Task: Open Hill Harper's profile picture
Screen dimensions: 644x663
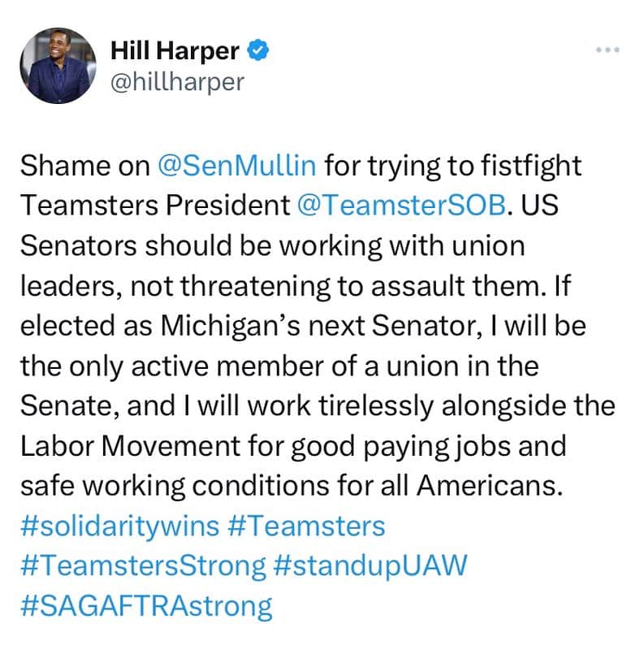Action: 58,66
